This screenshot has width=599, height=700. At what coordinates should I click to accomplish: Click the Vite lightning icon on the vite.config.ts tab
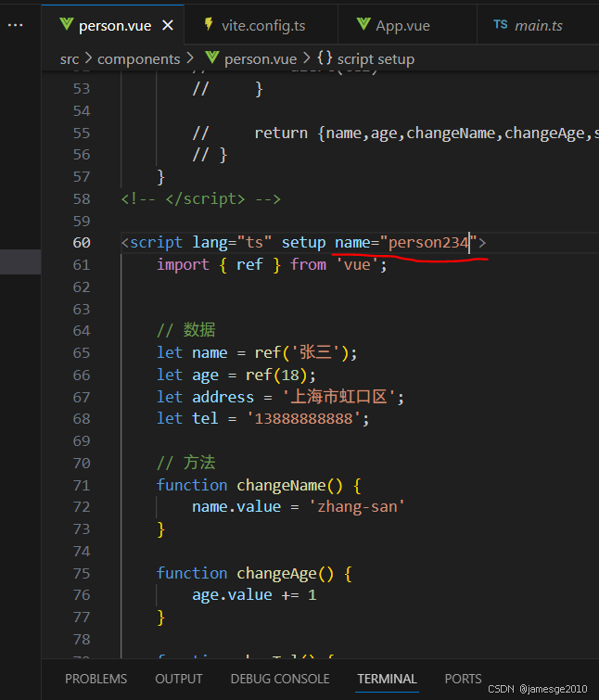tap(209, 24)
